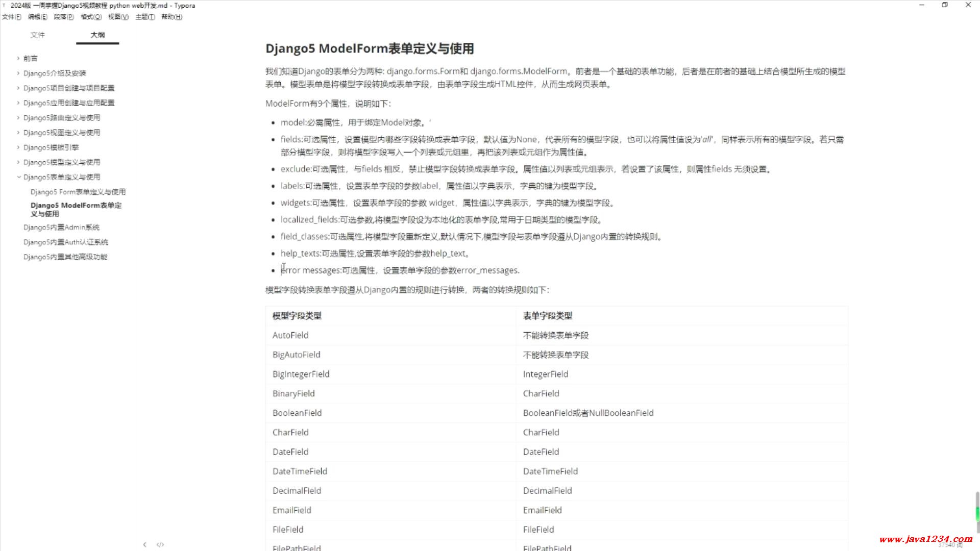Click the 'error messages' bullet line
The image size is (980, 551).
click(x=400, y=270)
